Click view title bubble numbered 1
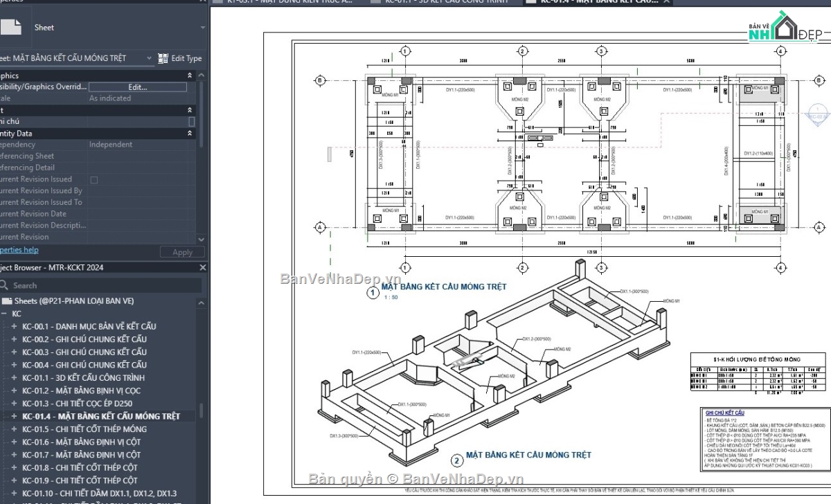This screenshot has height=504, width=831. [373, 293]
